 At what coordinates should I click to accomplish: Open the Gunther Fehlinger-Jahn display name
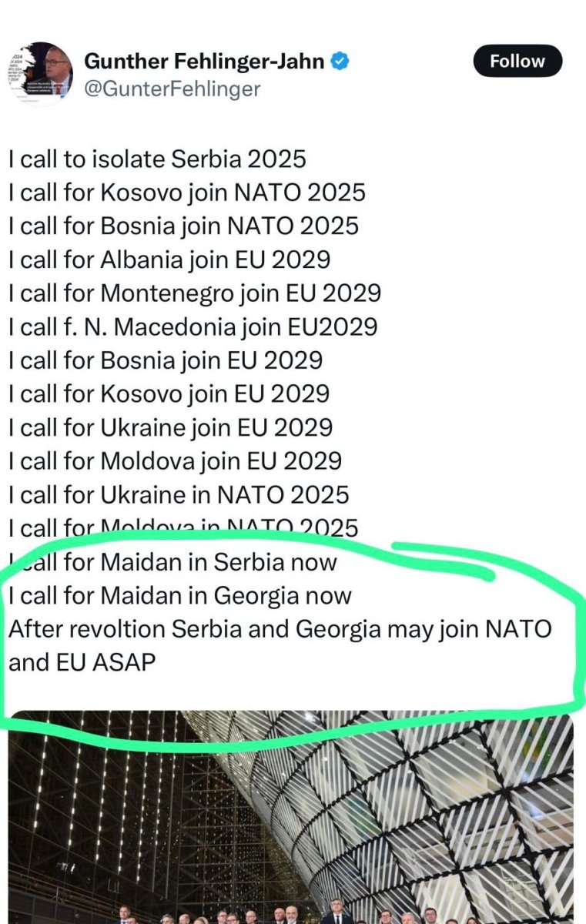click(204, 61)
